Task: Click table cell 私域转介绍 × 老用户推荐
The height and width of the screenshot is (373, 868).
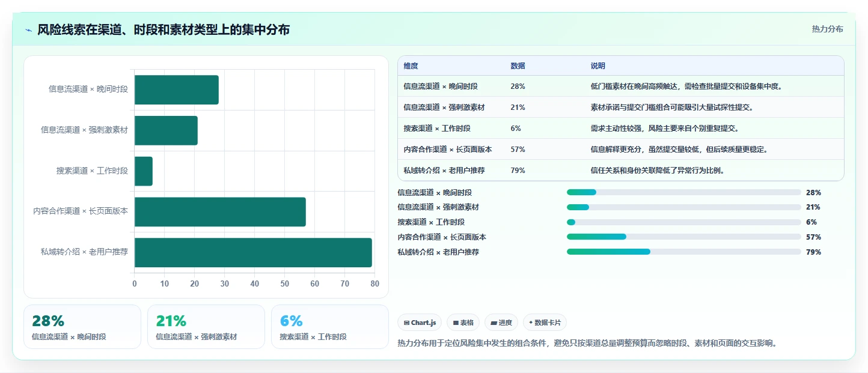Action: pyautogui.click(x=444, y=171)
